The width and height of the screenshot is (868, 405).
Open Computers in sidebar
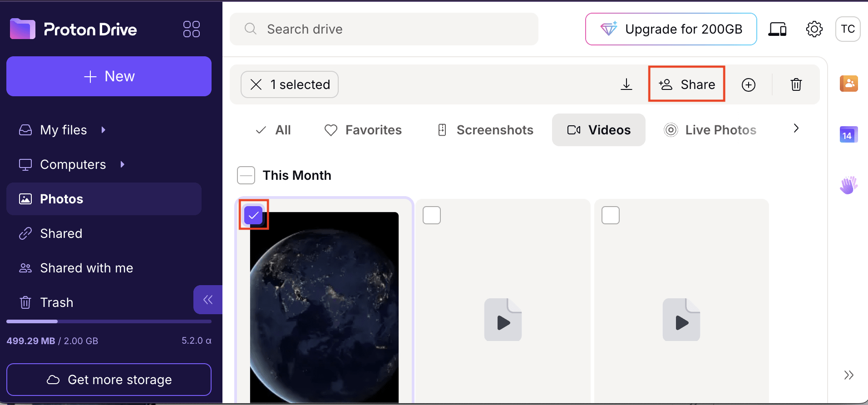click(x=73, y=164)
